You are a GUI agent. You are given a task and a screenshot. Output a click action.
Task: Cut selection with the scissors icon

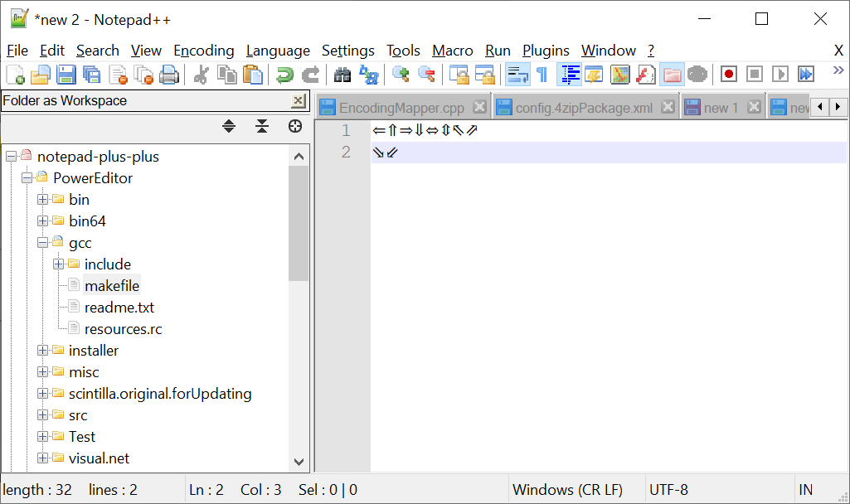pos(202,75)
